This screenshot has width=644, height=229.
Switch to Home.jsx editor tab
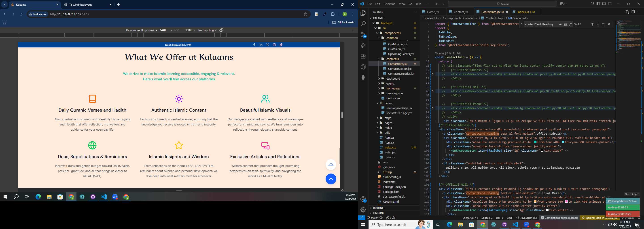[433, 12]
